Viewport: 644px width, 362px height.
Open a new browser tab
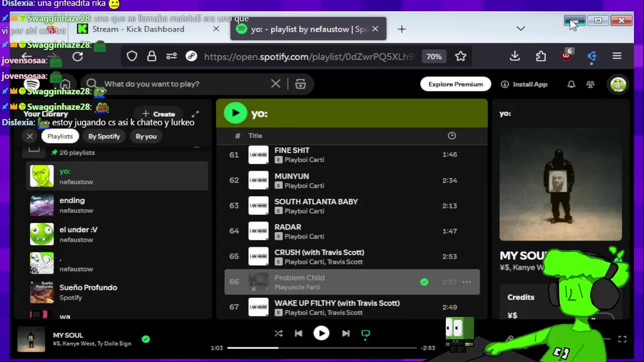pyautogui.click(x=401, y=29)
